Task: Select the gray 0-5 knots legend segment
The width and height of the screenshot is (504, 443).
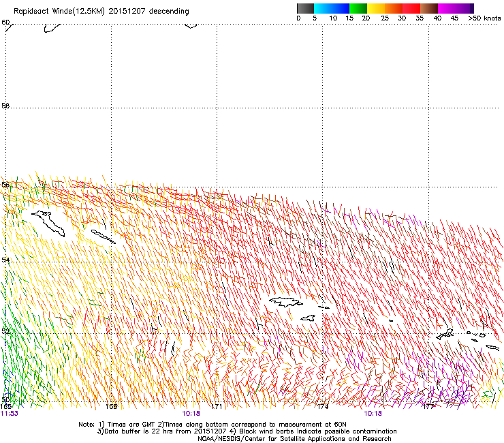Action: point(305,8)
